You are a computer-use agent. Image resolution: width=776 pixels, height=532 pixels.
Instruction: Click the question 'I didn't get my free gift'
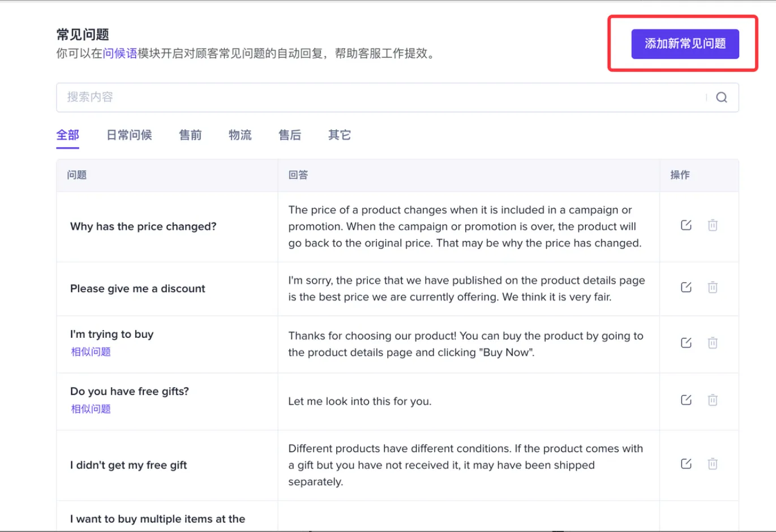[128, 465]
